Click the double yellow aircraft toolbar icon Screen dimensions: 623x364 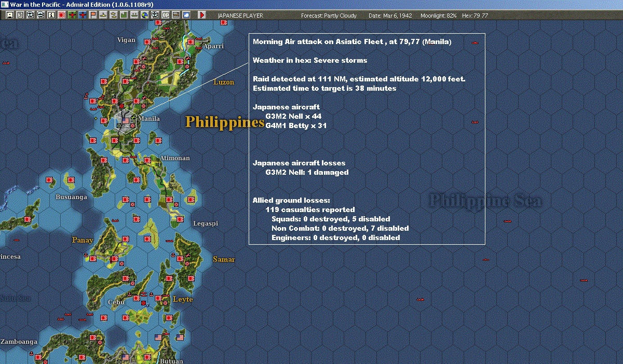113,16
